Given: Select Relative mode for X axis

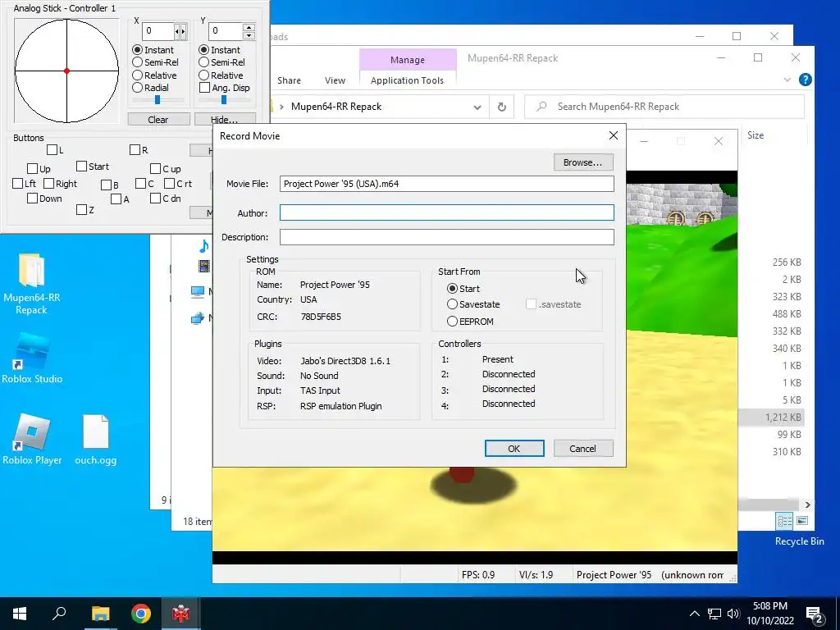Looking at the screenshot, I should tap(138, 75).
